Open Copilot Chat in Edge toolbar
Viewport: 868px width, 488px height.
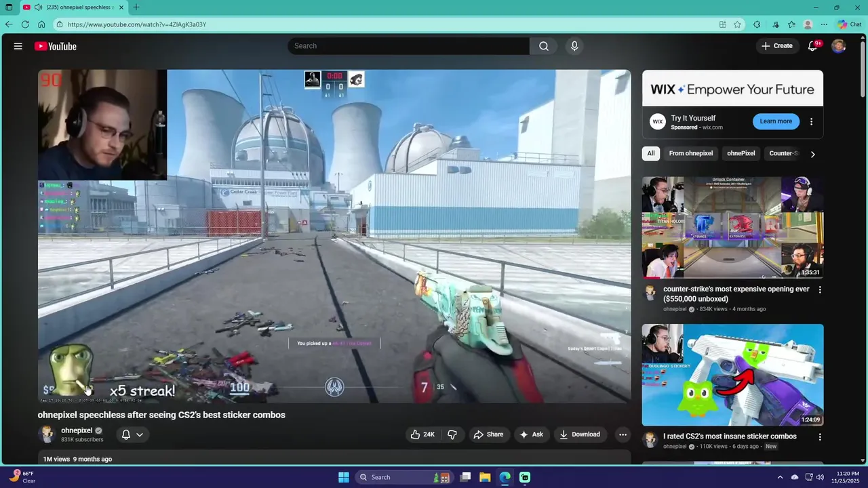point(849,24)
